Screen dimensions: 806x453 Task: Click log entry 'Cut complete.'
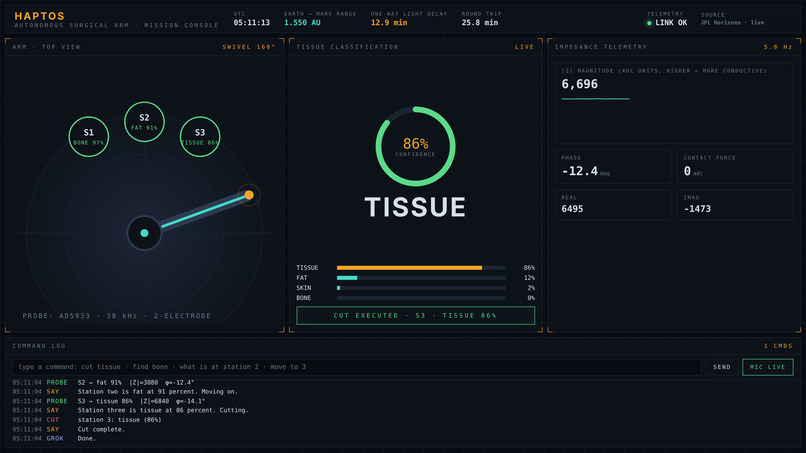[101, 429]
